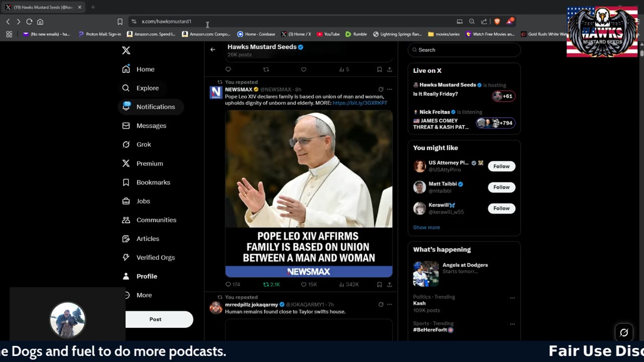The height and width of the screenshot is (362, 644).
Task: Click the Verified Orgs lightning icon
Action: [126, 257]
